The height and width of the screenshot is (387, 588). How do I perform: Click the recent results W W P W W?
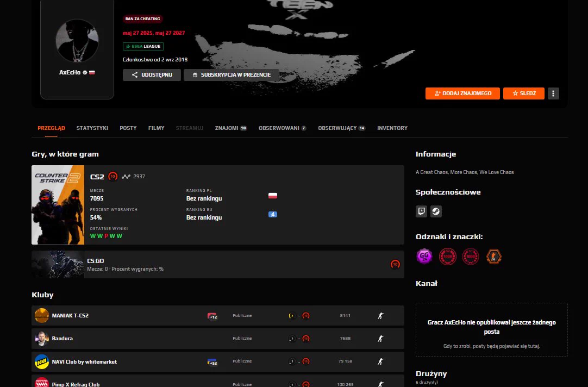pos(106,236)
